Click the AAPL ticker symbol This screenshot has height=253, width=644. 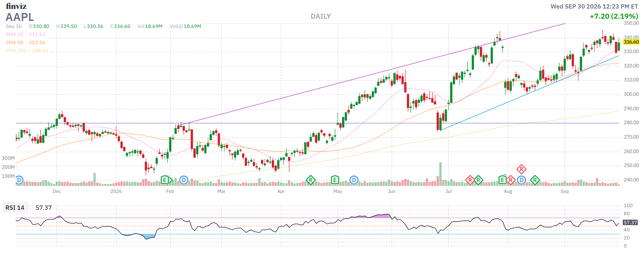click(x=20, y=17)
